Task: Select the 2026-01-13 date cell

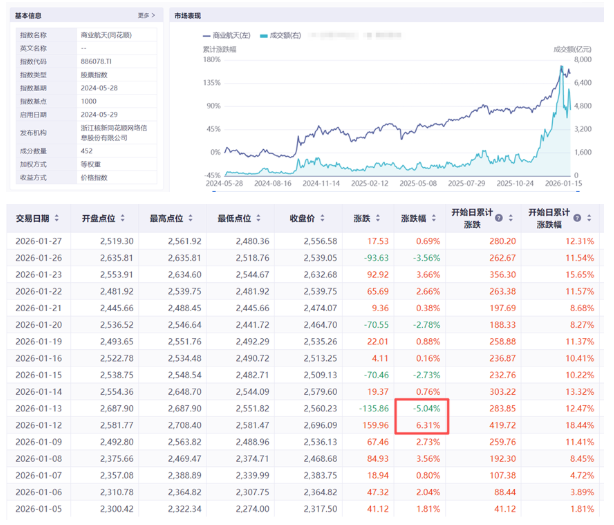Action: click(x=39, y=409)
